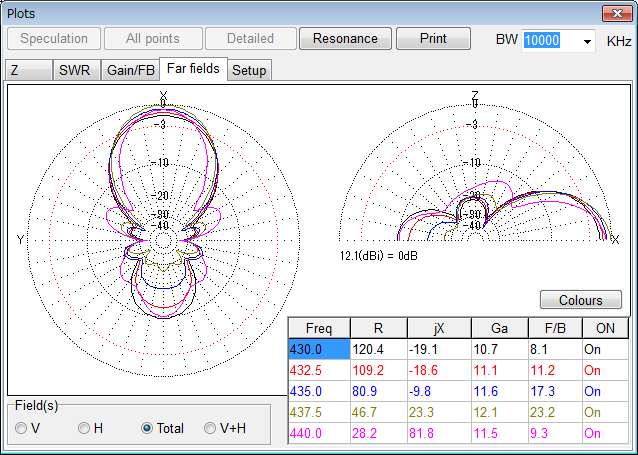Open the SWR tab

[x=75, y=70]
